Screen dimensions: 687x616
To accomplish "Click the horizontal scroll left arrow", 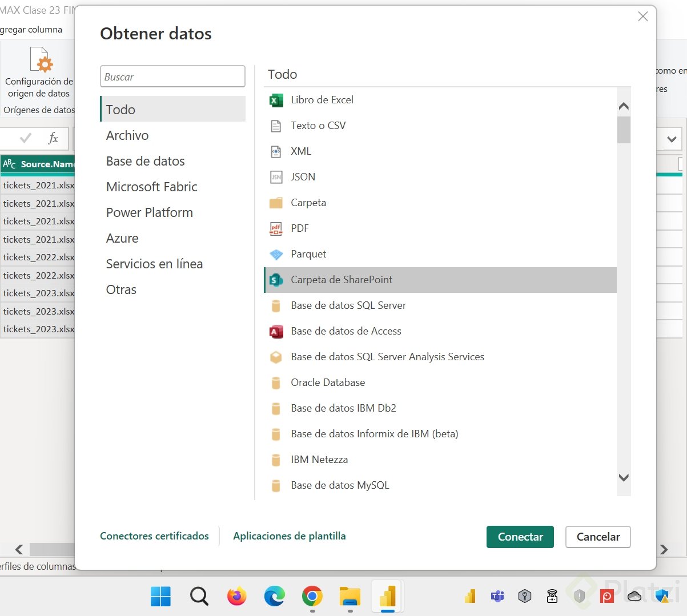I will pos(19,549).
